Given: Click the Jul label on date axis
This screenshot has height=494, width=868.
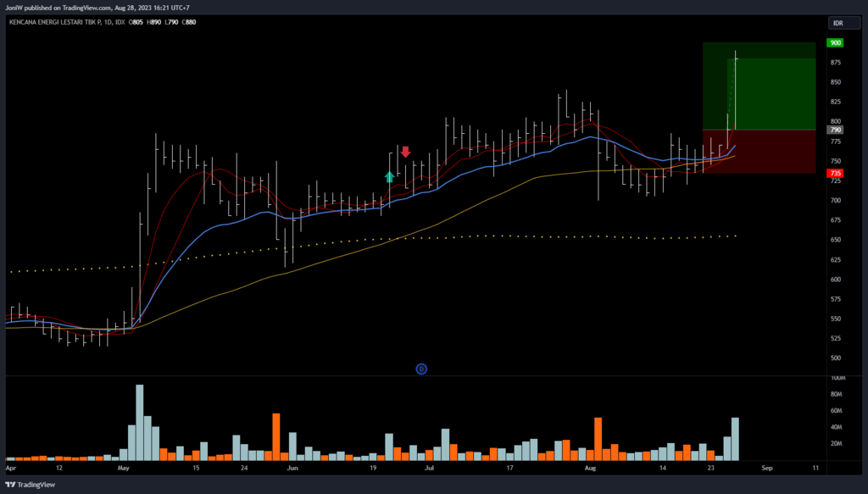Looking at the screenshot, I should point(429,467).
